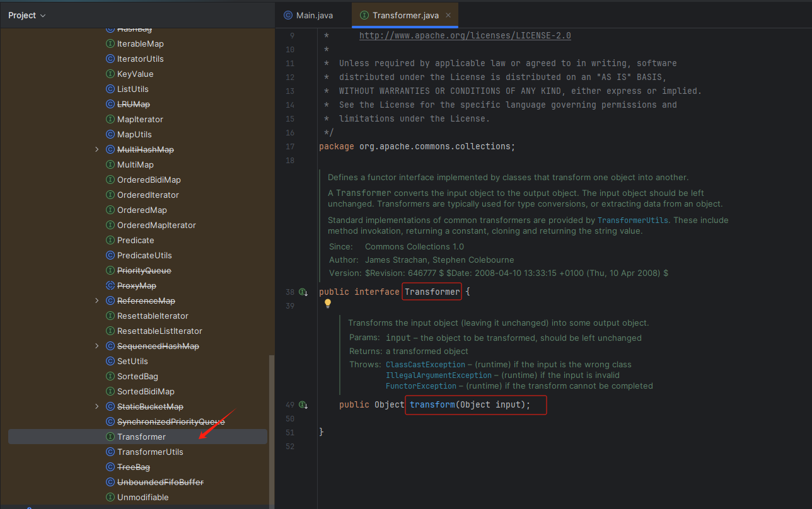Open ClassCastException link in Throws doc
Viewport: 812px width, 509px height.
coord(425,365)
